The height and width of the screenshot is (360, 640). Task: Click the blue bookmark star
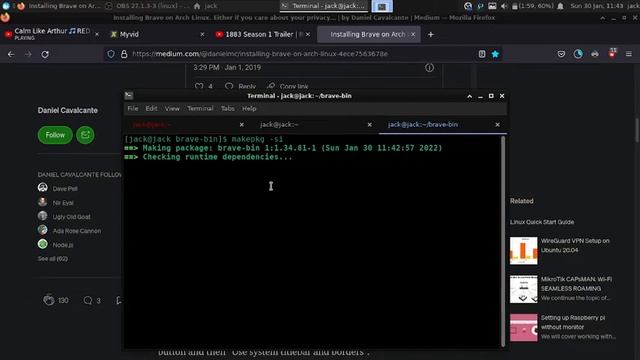point(495,54)
